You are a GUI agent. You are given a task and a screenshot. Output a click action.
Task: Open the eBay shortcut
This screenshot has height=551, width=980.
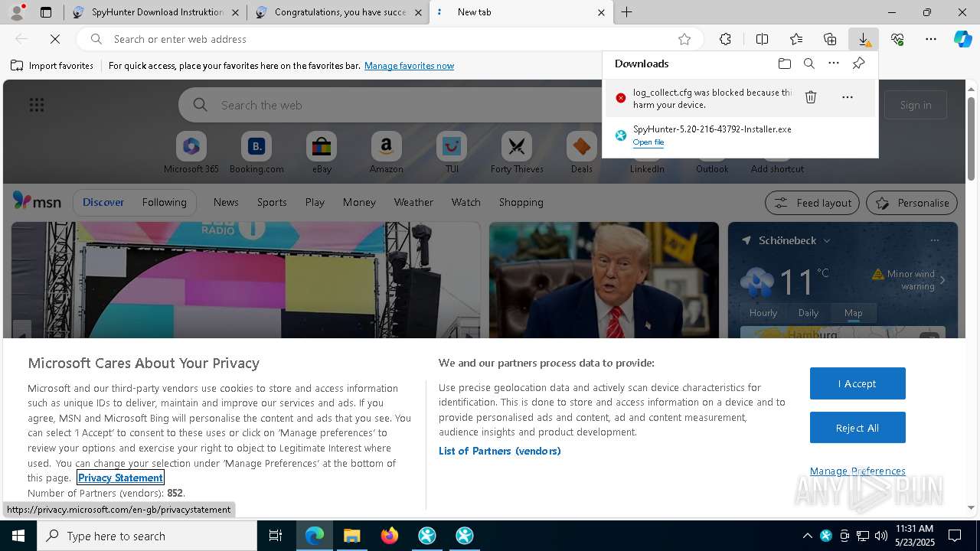(322, 152)
